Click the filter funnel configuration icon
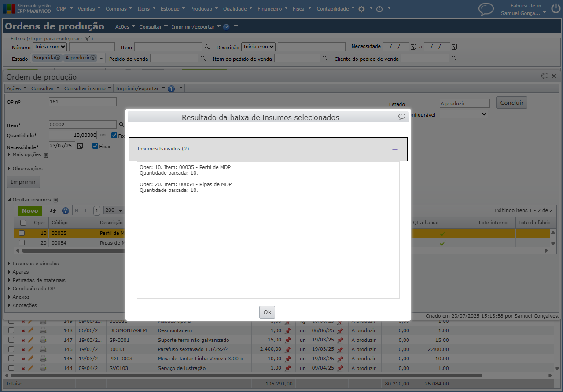 [87, 38]
